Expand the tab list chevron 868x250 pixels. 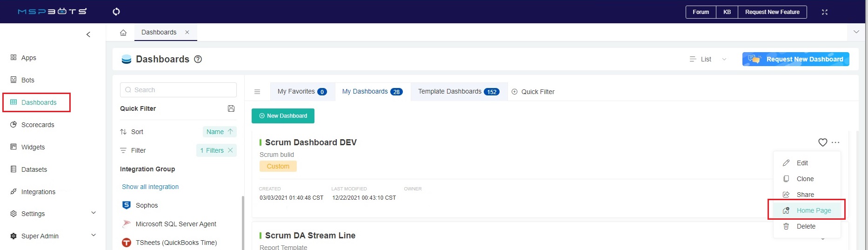tap(856, 32)
